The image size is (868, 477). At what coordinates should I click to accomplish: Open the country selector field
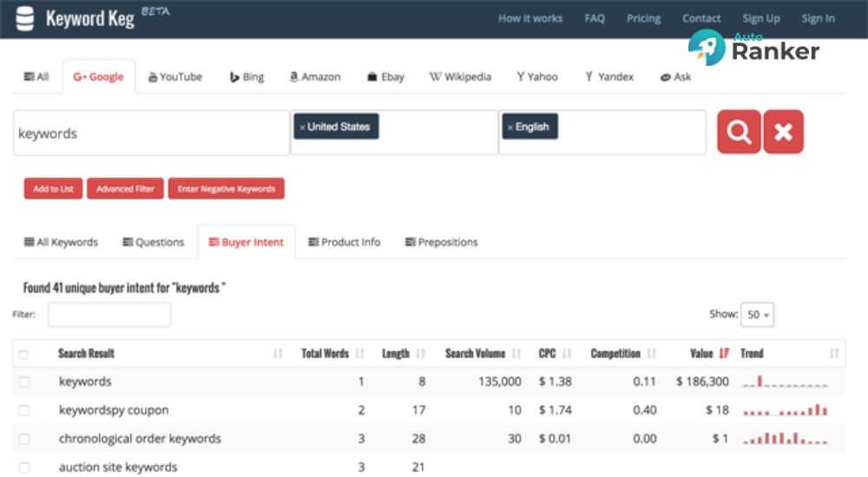pos(394,133)
